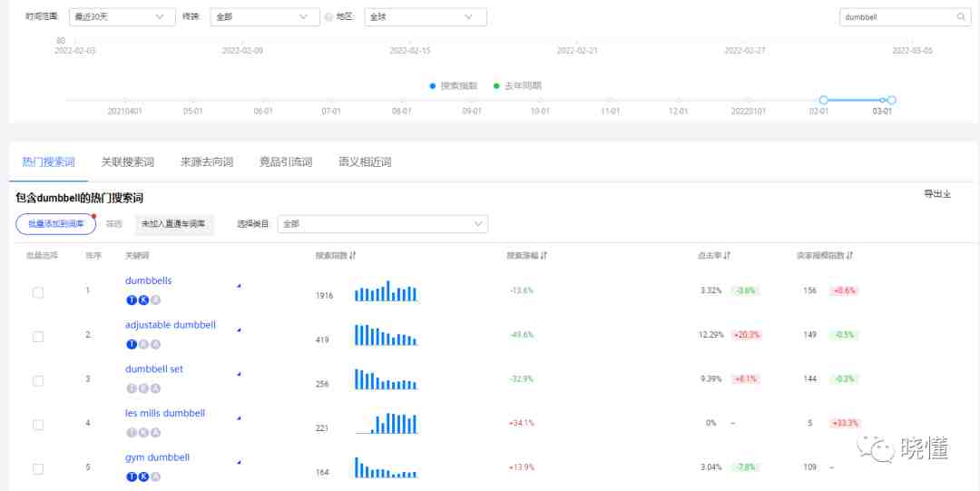The height and width of the screenshot is (491, 980).
Task: Tick the checkbox for dumbbells row
Action: coord(38,292)
